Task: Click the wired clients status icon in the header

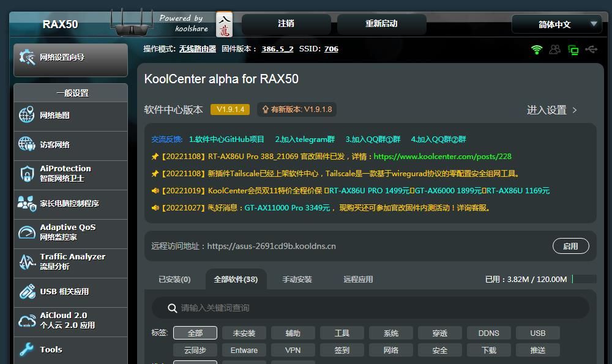Action: click(573, 50)
